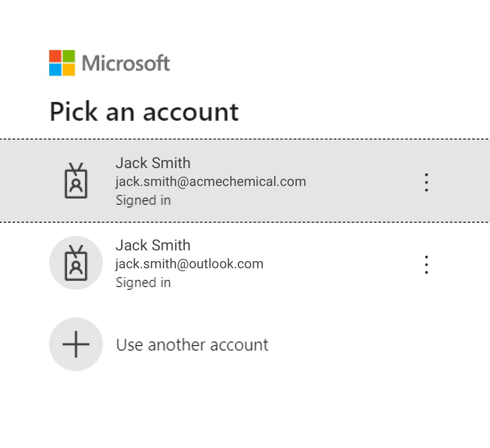
Task: Select the badge icon for outlook account
Action: (x=76, y=263)
